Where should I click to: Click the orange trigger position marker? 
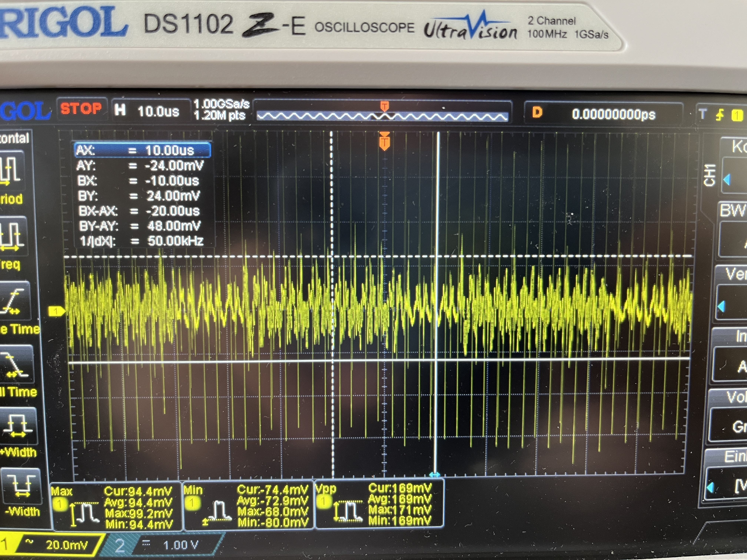click(x=384, y=141)
